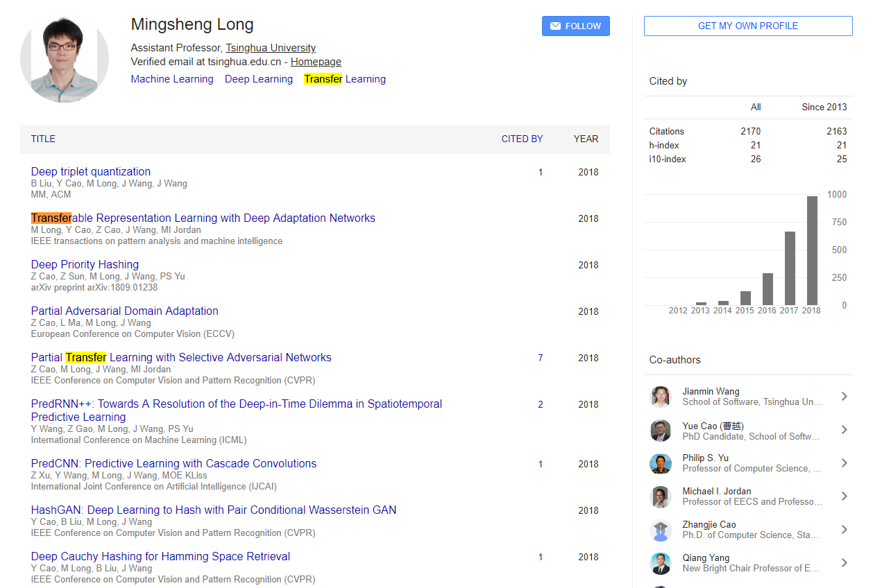Click chevron next to Michael I. Jordan
873x588 pixels.
(844, 496)
